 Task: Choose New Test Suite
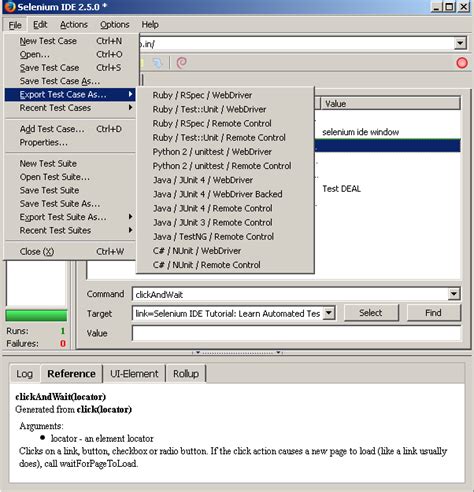coord(70,164)
